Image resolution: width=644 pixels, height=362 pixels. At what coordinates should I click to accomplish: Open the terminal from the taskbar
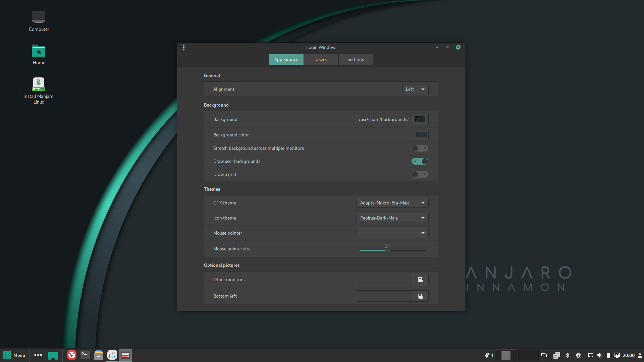pos(85,355)
